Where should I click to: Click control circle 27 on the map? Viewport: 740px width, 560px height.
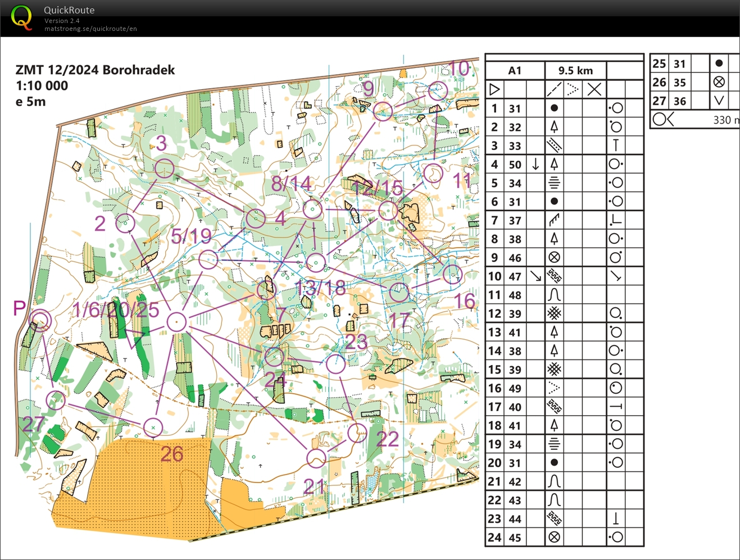[x=56, y=400]
